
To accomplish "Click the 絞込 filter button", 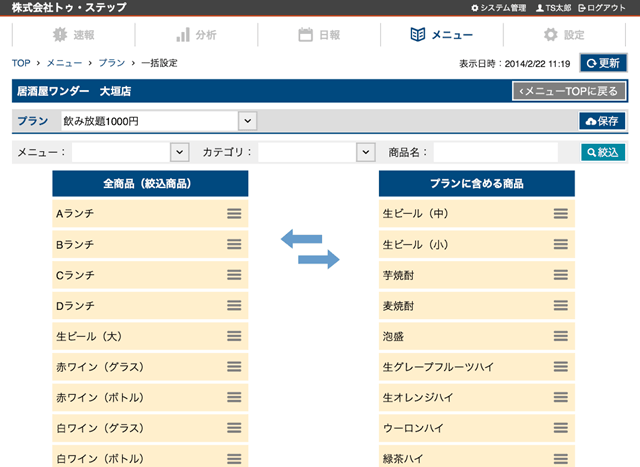I will pos(603,152).
